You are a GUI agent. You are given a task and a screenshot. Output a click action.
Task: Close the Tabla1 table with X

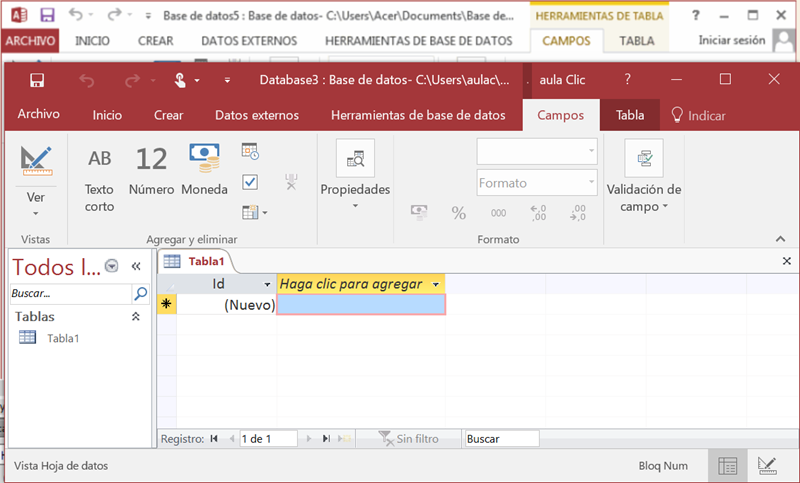(x=786, y=261)
